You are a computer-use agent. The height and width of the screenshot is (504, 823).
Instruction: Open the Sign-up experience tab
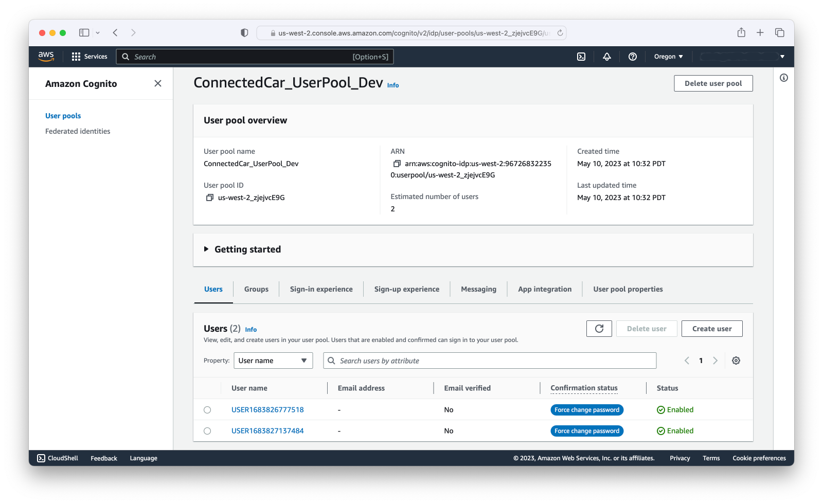(407, 289)
